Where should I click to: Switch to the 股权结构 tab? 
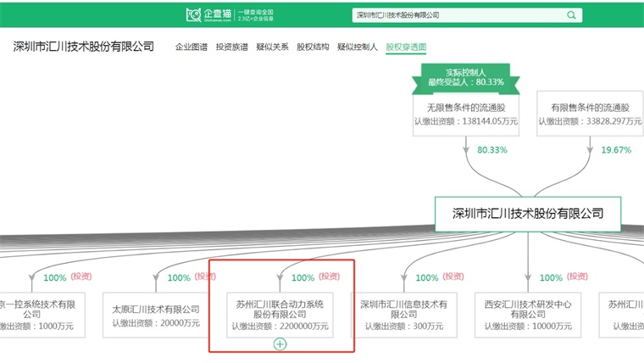(x=313, y=47)
